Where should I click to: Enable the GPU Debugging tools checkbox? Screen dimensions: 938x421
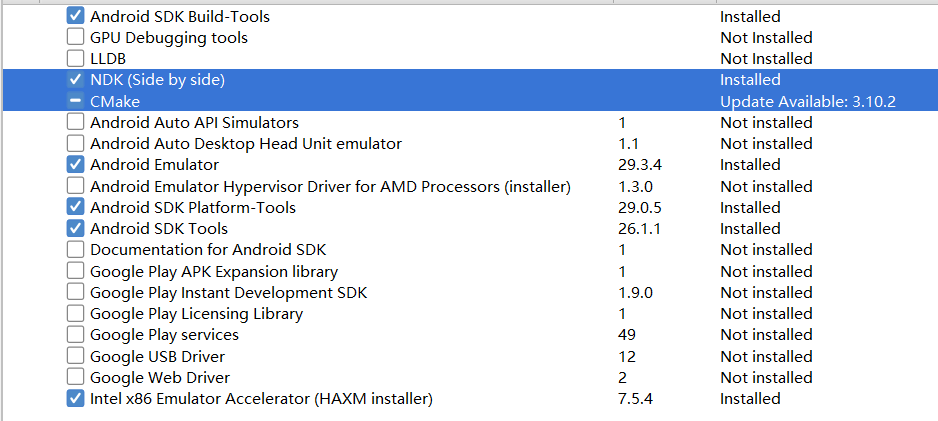[x=75, y=38]
